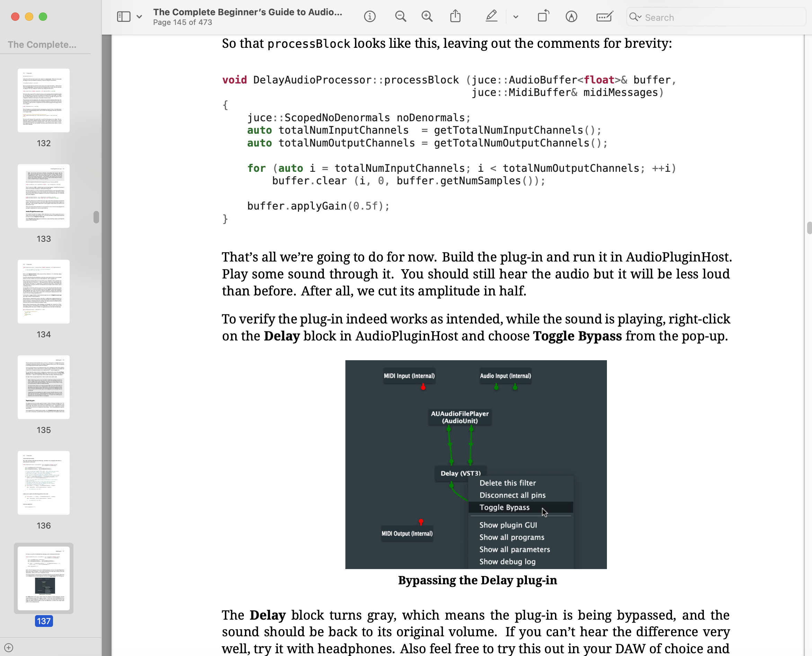Screen dimensions: 812x656
Task: Click the AudioPluginHost figure image
Action: [x=476, y=464]
